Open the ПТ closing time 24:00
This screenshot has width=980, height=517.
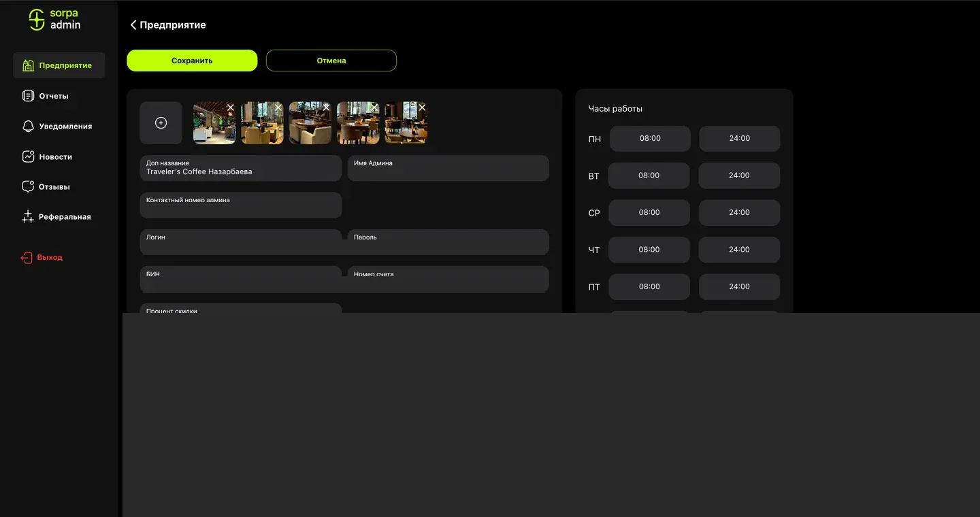739,287
